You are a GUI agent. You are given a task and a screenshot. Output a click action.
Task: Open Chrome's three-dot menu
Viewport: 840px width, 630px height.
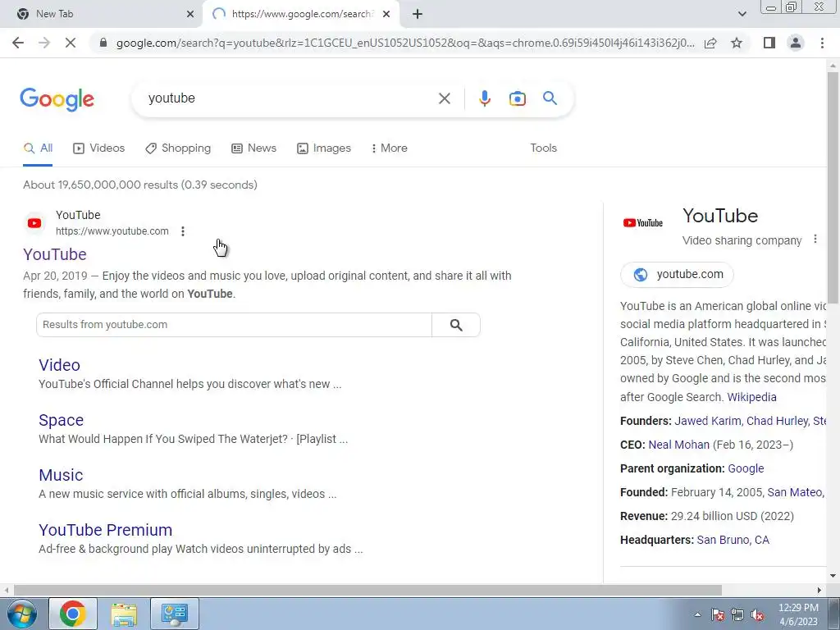(822, 43)
